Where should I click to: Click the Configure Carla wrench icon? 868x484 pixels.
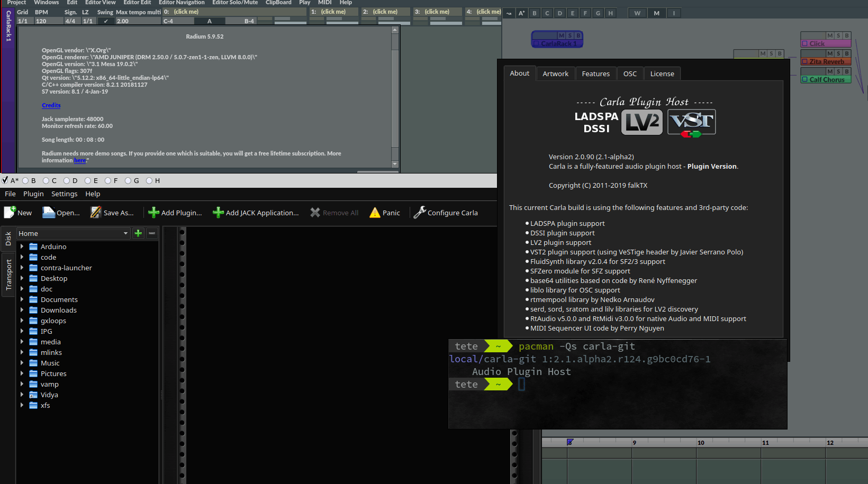pyautogui.click(x=420, y=212)
